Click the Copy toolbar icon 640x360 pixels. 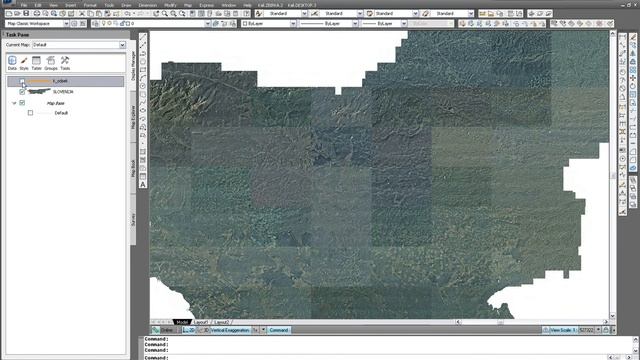click(x=90, y=13)
